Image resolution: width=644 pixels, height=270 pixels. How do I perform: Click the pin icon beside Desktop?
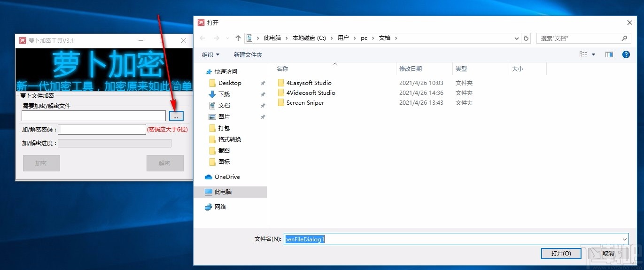263,83
